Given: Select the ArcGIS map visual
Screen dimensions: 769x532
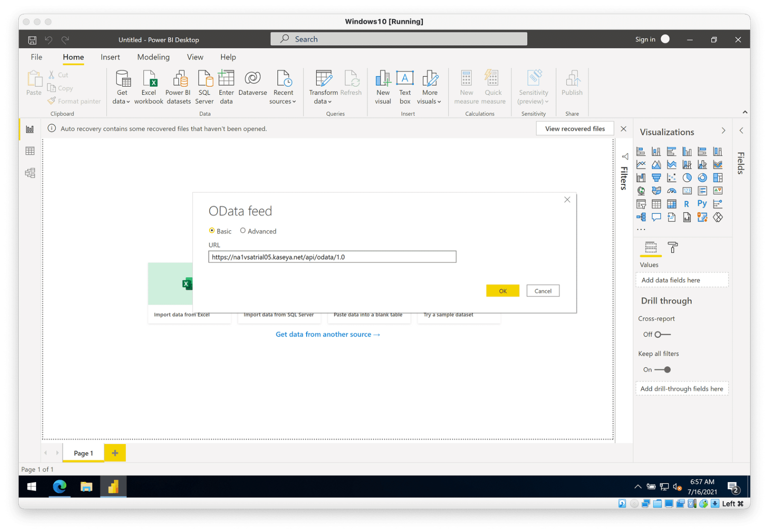Looking at the screenshot, I should 702,217.
